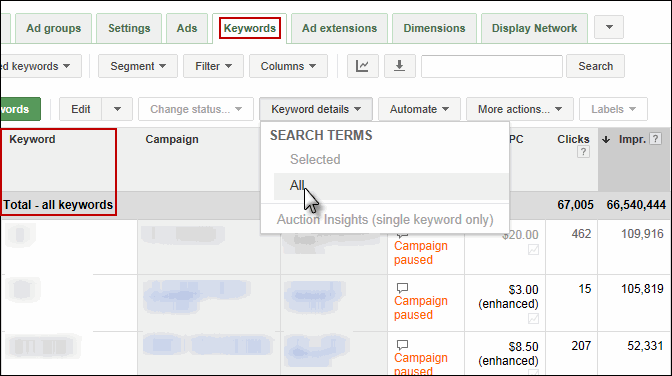Open the Filter dropdown

(x=213, y=66)
